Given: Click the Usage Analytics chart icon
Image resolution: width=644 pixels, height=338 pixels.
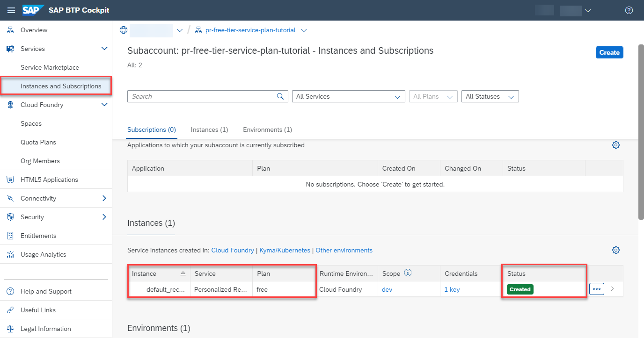Looking at the screenshot, I should click(x=10, y=254).
